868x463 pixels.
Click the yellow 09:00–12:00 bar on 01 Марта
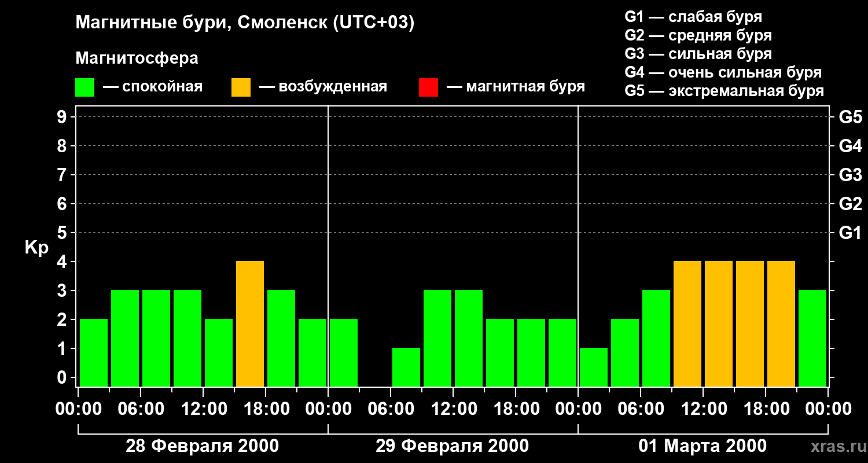(687, 324)
